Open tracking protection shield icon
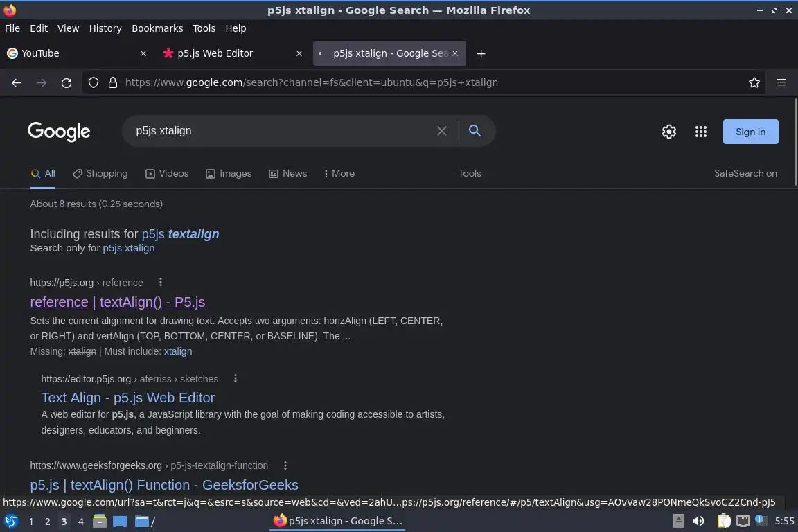 click(x=93, y=82)
